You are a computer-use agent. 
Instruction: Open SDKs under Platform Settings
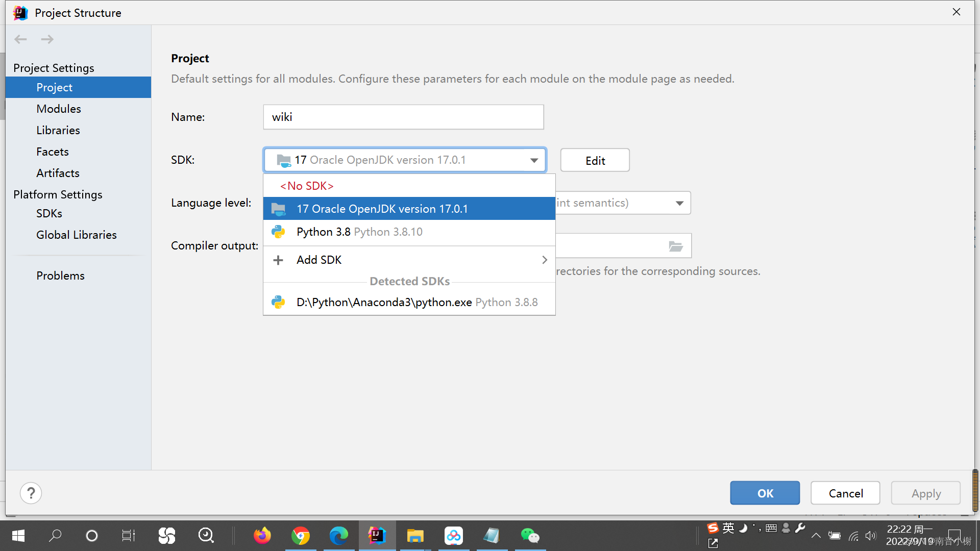point(50,213)
